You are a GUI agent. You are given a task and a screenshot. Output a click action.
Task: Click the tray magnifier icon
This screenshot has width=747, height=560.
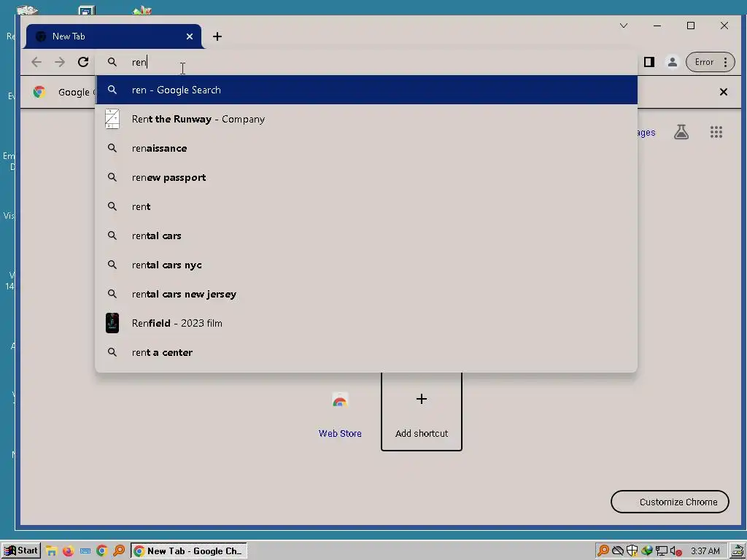(603, 551)
